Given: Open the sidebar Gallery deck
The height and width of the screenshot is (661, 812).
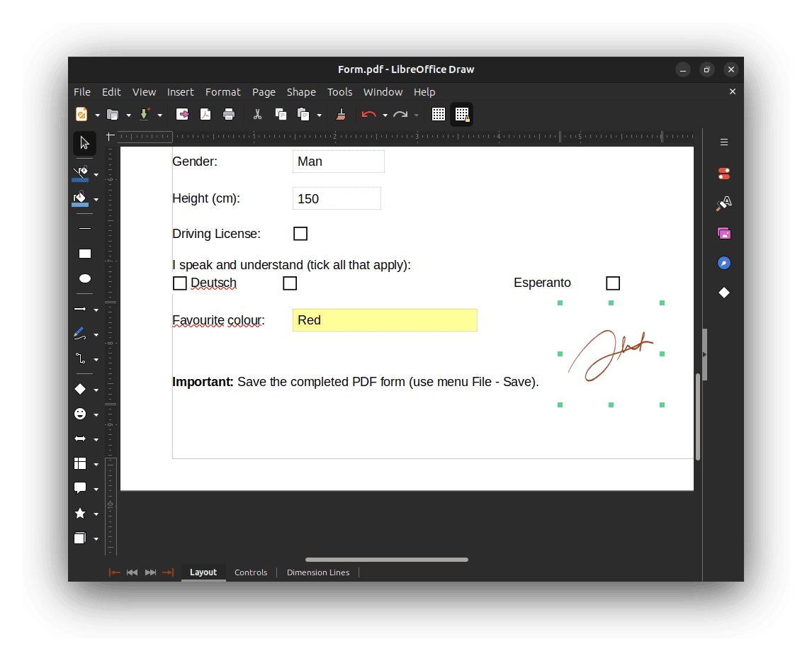Looking at the screenshot, I should 724,234.
